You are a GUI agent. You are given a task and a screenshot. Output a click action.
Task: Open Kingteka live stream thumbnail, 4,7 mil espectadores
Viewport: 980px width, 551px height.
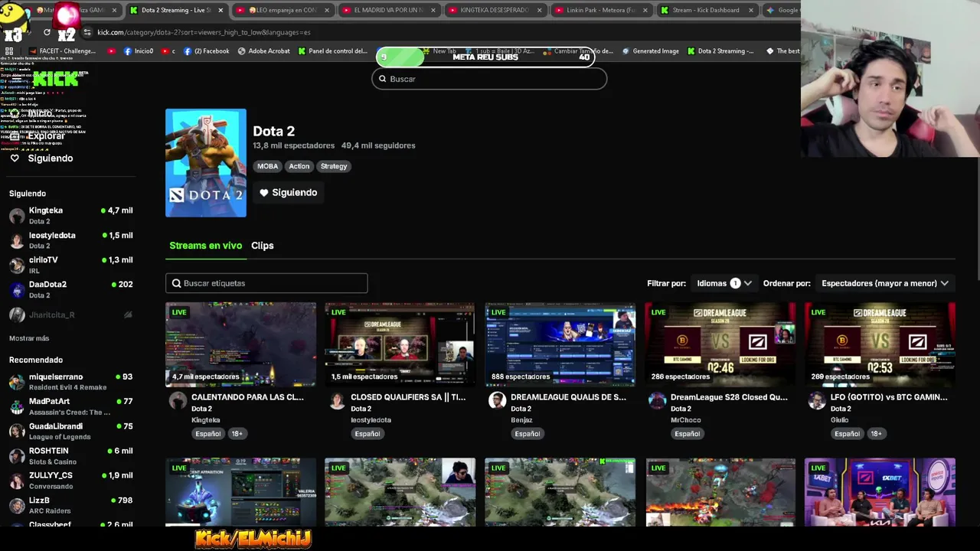point(240,344)
